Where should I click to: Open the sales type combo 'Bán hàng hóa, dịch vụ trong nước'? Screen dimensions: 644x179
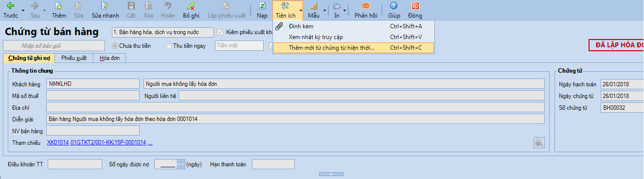pos(162,32)
